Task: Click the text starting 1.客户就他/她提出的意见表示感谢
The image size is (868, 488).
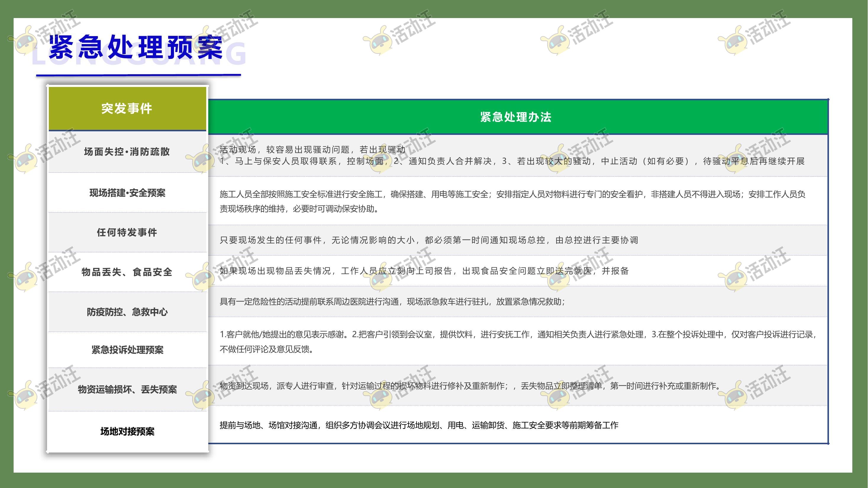Action: (x=518, y=335)
